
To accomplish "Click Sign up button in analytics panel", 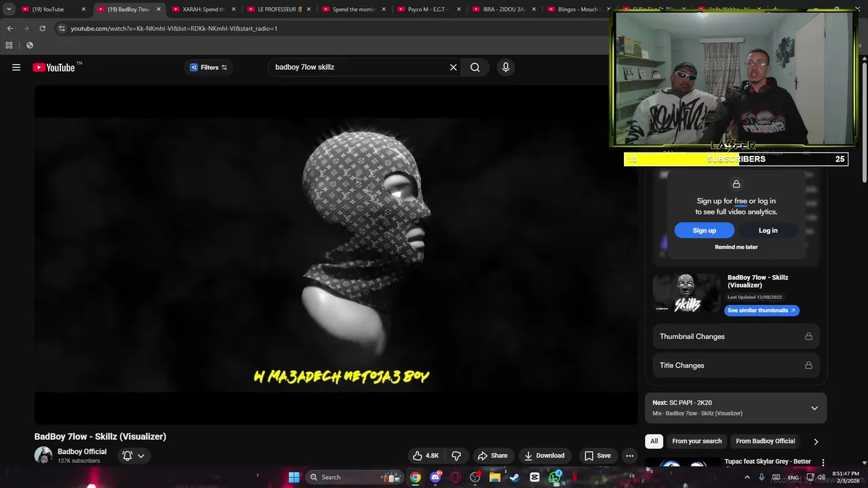I will pos(704,230).
